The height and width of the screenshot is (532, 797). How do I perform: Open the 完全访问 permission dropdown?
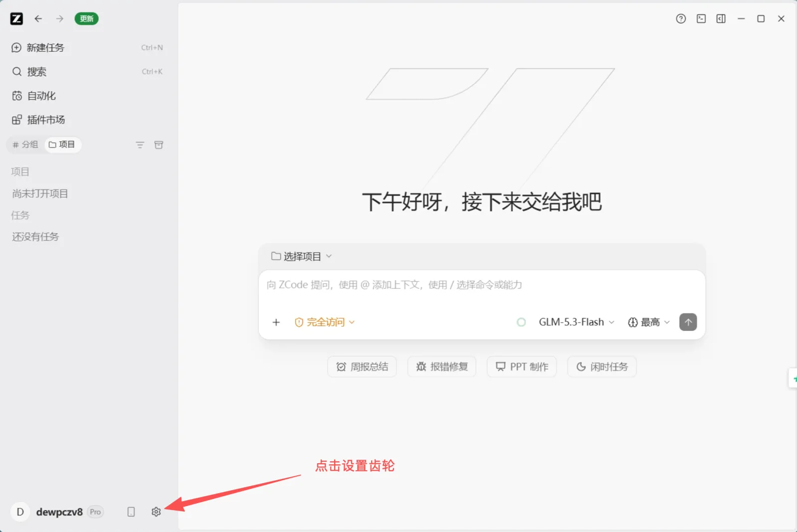tap(325, 323)
